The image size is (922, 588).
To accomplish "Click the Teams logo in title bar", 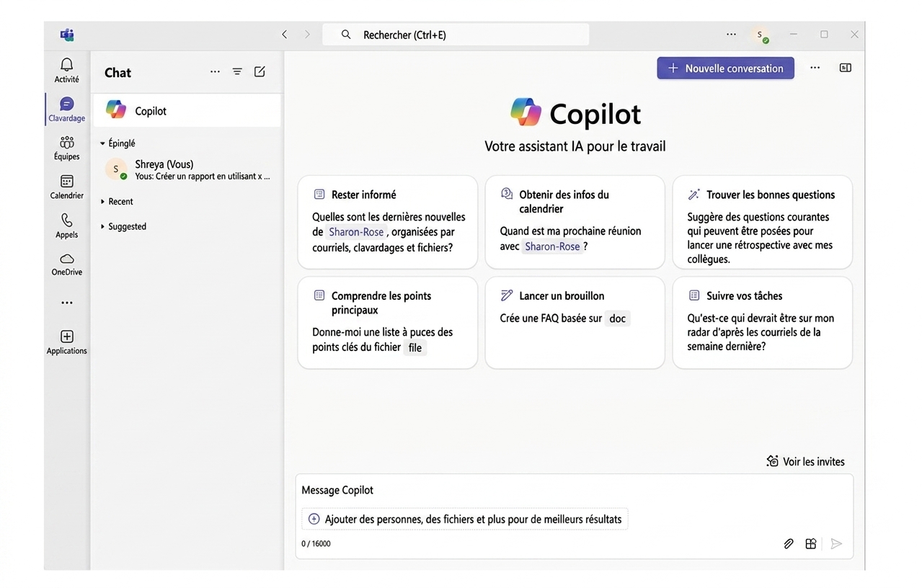I will (x=67, y=35).
